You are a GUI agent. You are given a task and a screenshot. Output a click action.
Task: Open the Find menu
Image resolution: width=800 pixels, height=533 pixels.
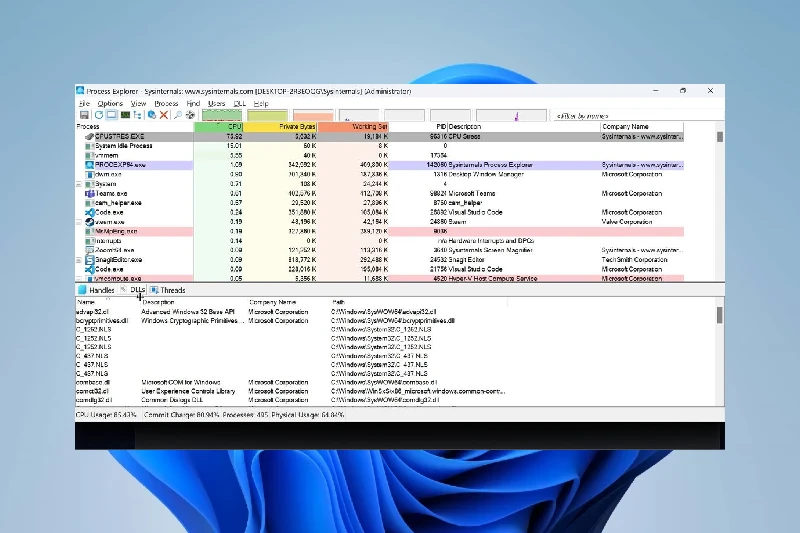193,104
